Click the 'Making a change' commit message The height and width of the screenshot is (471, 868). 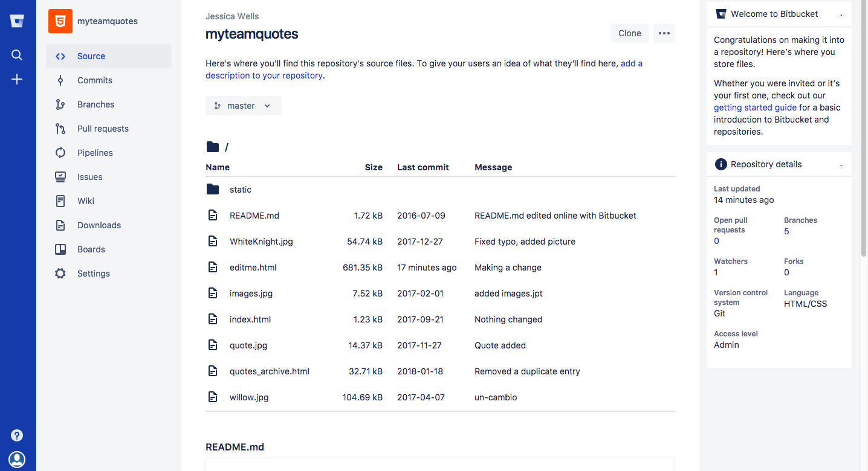tap(508, 268)
